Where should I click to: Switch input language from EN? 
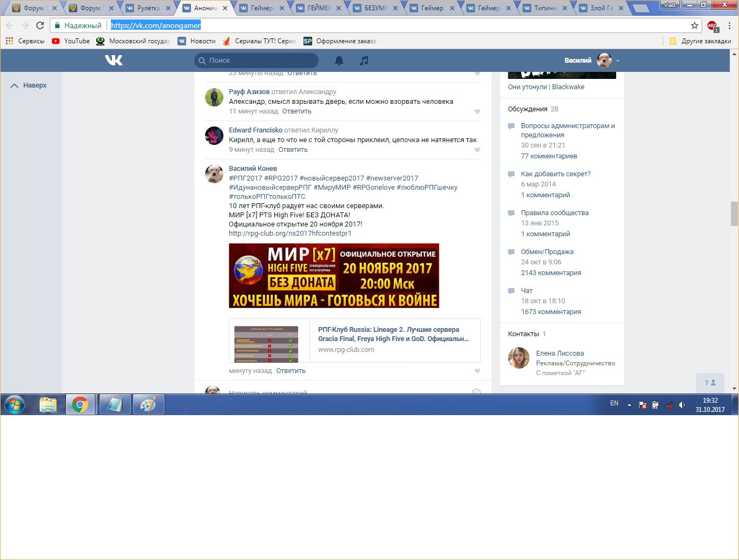coord(614,403)
